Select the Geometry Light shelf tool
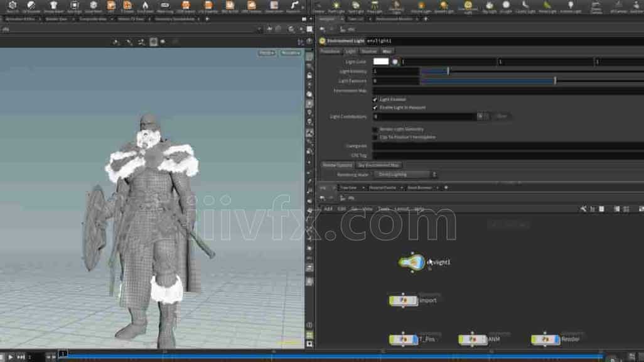Viewport: 644px width, 362px height. point(396,6)
